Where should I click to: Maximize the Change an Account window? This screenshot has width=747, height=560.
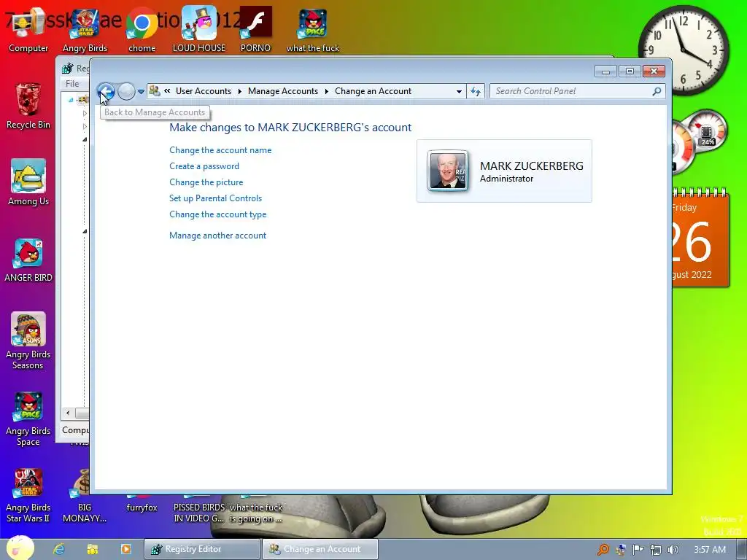tap(630, 71)
